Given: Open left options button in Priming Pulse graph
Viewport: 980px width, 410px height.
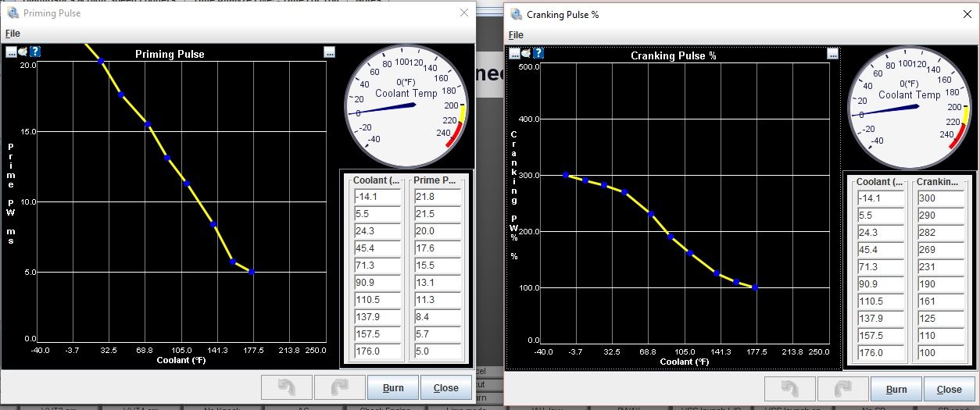Looking at the screenshot, I should pyautogui.click(x=11, y=52).
